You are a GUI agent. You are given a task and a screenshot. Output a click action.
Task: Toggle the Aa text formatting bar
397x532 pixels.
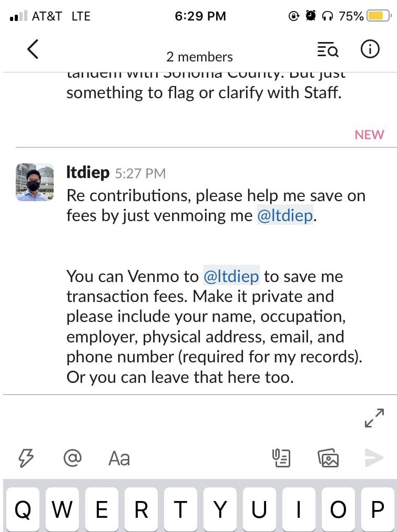(x=119, y=458)
